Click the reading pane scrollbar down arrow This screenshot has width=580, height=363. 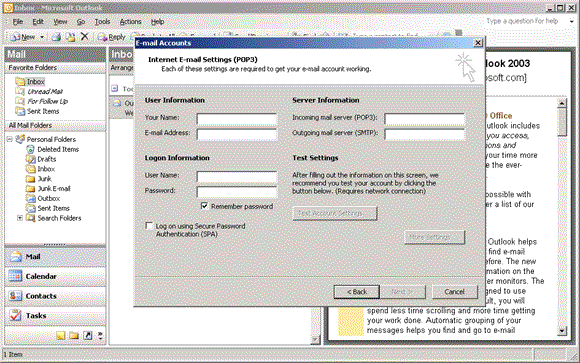(x=562, y=331)
